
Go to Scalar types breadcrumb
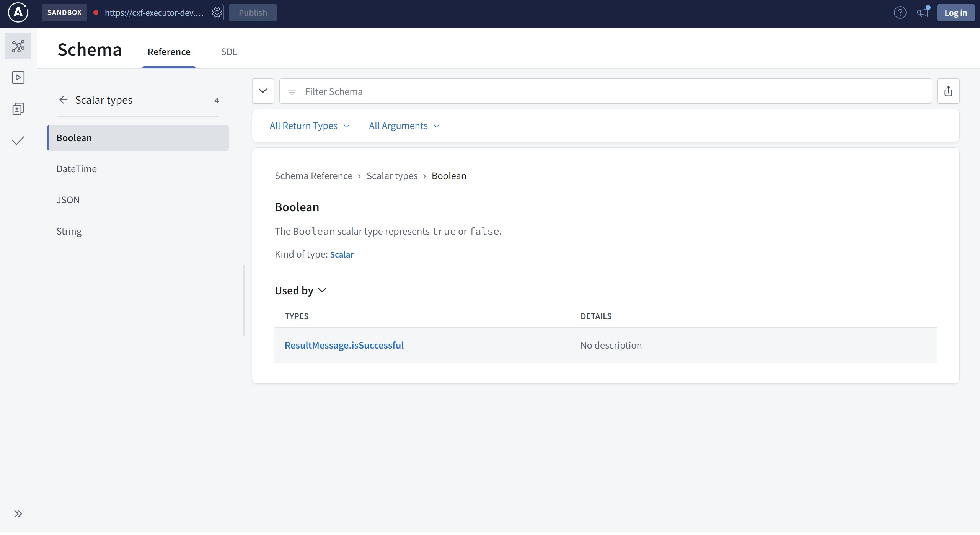pos(392,176)
